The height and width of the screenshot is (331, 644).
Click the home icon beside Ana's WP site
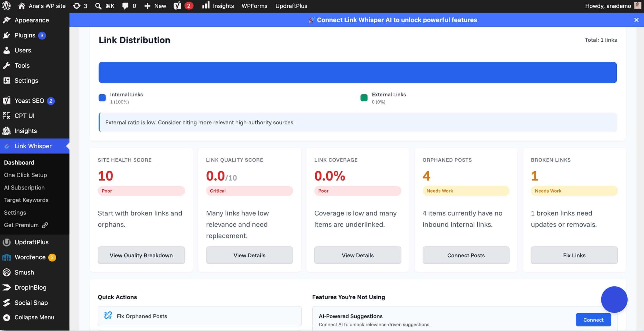click(x=21, y=6)
